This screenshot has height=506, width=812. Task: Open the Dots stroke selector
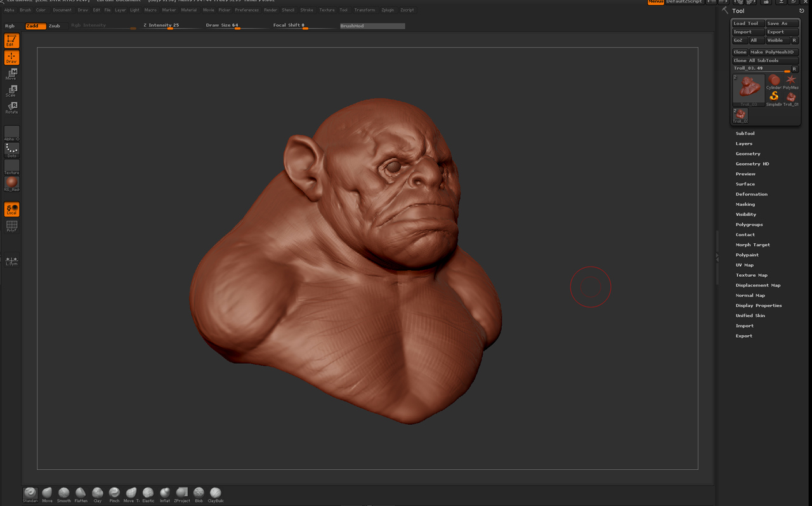11,150
